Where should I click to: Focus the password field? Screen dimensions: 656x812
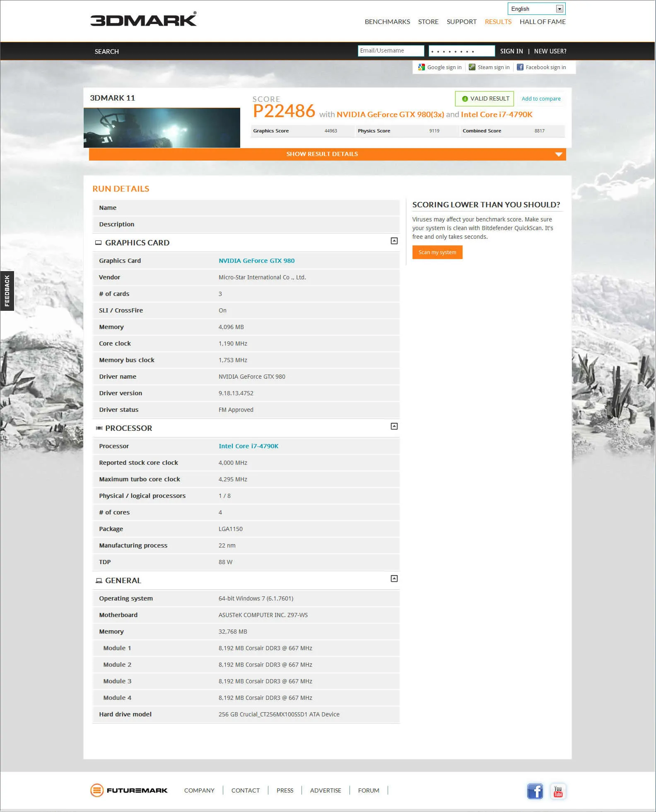(462, 51)
